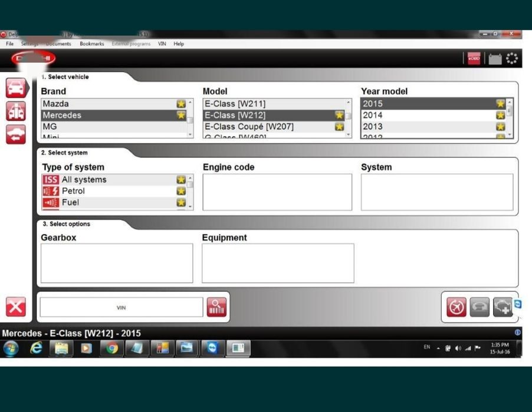Viewport: 532px width, 412px height.
Task: Toggle favorite star for year 2015
Action: click(501, 104)
